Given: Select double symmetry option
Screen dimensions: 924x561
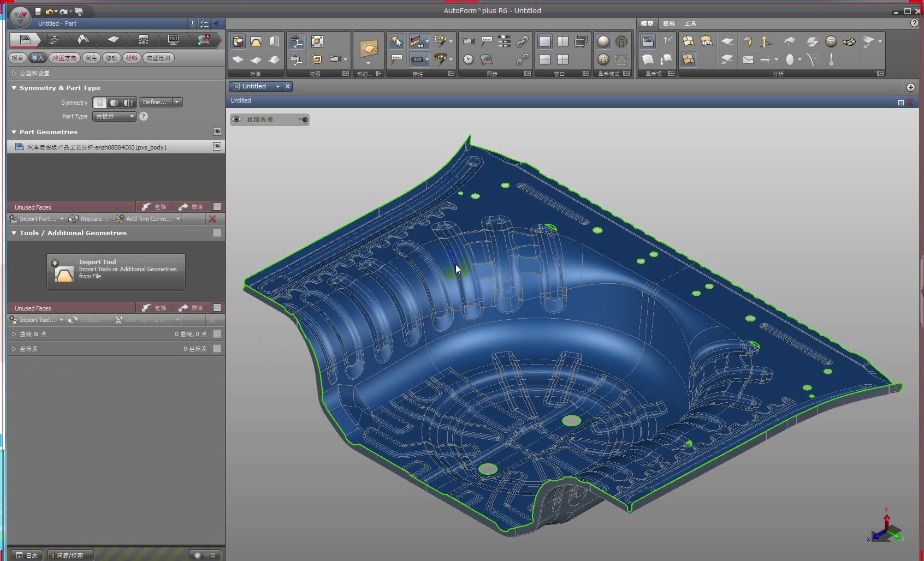Looking at the screenshot, I should pos(128,103).
